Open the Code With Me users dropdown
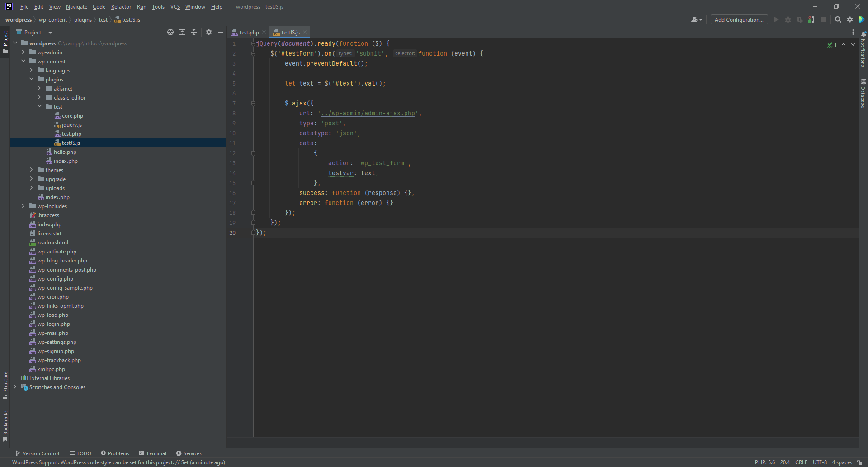 [x=697, y=19]
